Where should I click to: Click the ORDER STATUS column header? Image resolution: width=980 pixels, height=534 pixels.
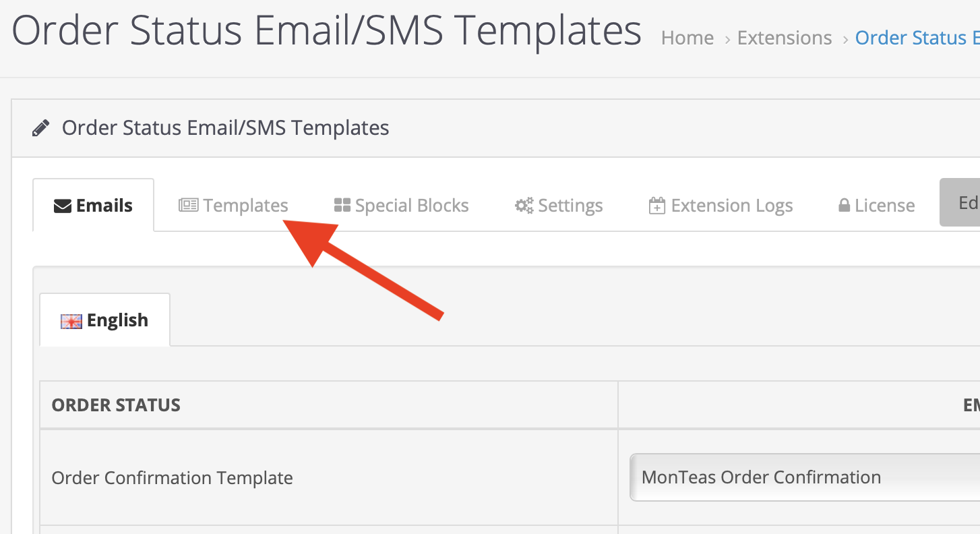116,405
